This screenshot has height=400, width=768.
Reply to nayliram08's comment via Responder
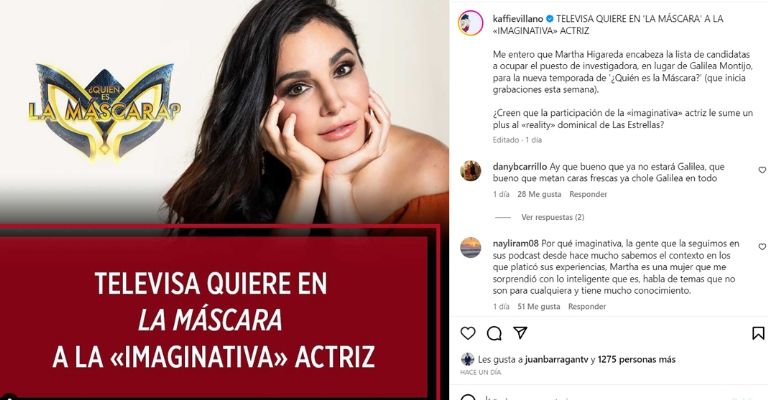click(587, 306)
